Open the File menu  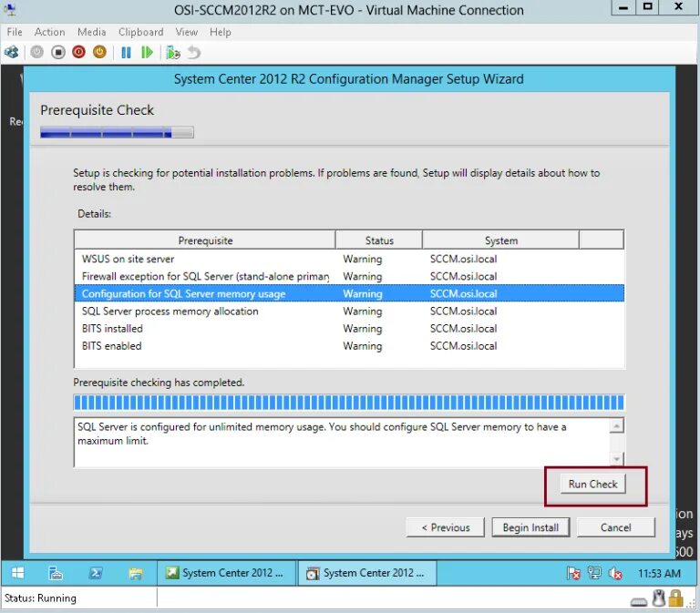coord(15,32)
